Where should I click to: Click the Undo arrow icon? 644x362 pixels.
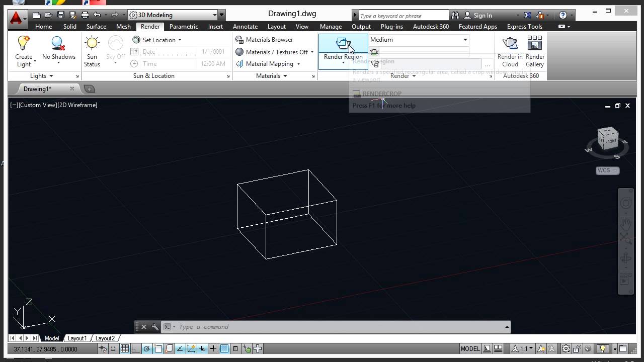pyautogui.click(x=97, y=15)
